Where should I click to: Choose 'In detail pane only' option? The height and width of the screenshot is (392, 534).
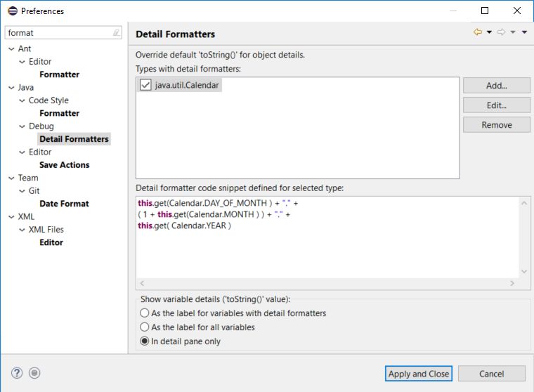pyautogui.click(x=145, y=341)
